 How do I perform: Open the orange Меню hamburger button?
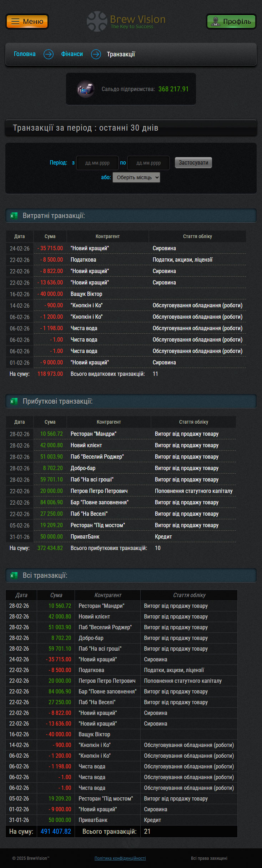tap(27, 21)
